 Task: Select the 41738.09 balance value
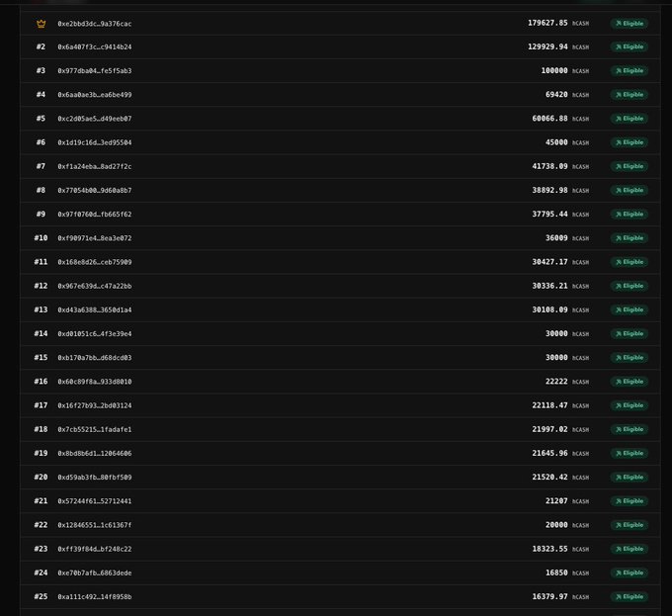pos(550,166)
